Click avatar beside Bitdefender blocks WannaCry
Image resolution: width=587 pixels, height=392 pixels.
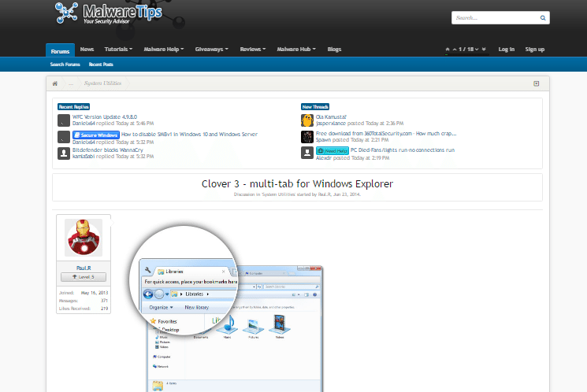tap(64, 153)
